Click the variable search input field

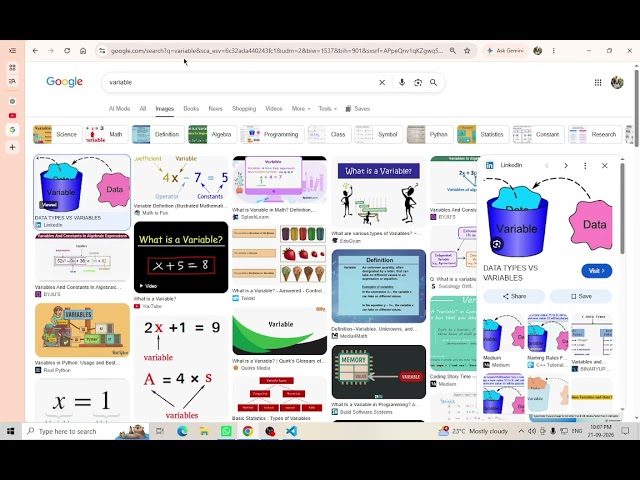coord(241,82)
